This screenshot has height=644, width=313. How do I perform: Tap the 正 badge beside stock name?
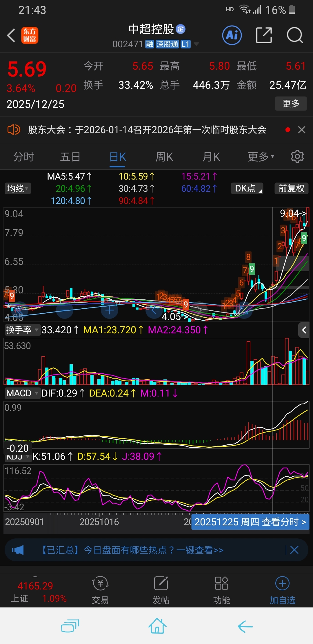[181, 29]
